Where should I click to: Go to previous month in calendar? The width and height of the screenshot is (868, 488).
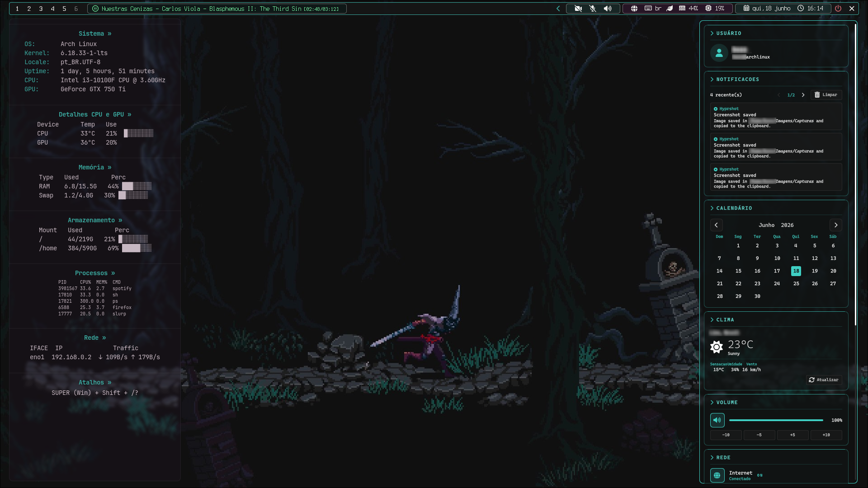pyautogui.click(x=716, y=225)
